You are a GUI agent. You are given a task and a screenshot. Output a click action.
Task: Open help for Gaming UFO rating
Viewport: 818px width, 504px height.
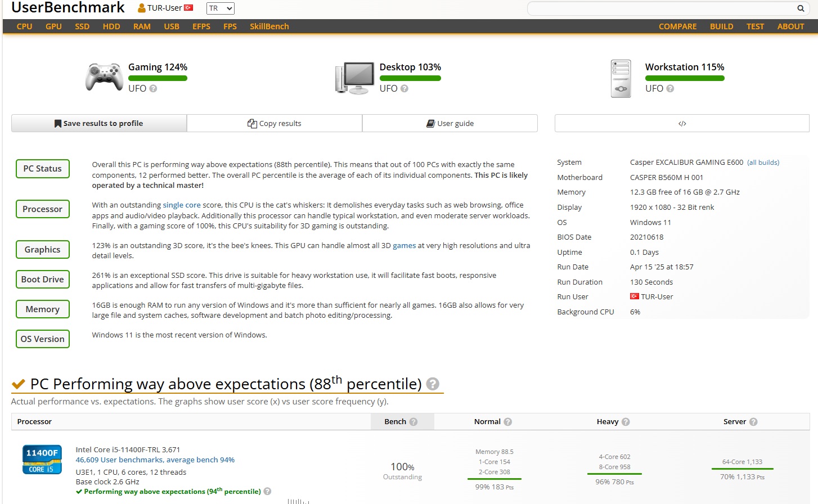pyautogui.click(x=153, y=88)
